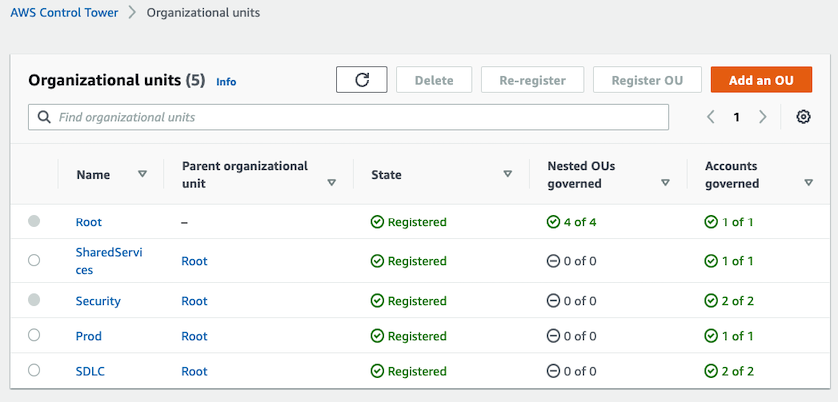Image resolution: width=838 pixels, height=402 pixels.
Task: Focus the Find organizational units field
Action: 360,117
